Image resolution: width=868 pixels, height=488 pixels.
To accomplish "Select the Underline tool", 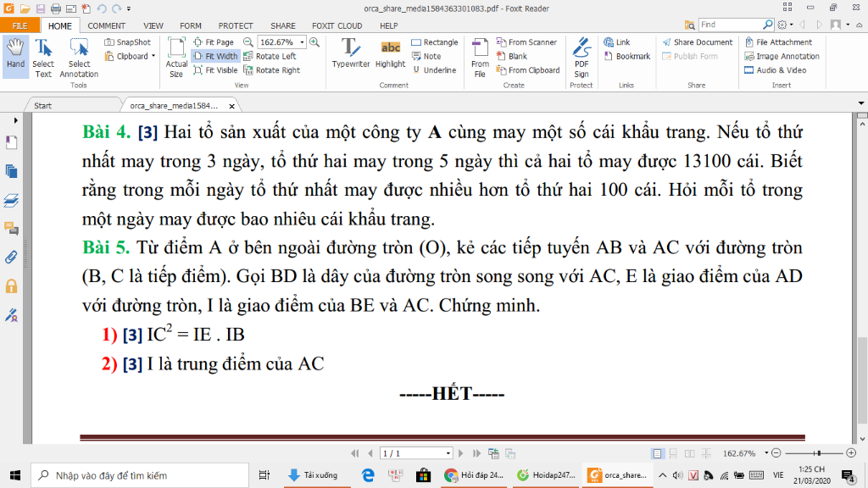I will [x=435, y=70].
